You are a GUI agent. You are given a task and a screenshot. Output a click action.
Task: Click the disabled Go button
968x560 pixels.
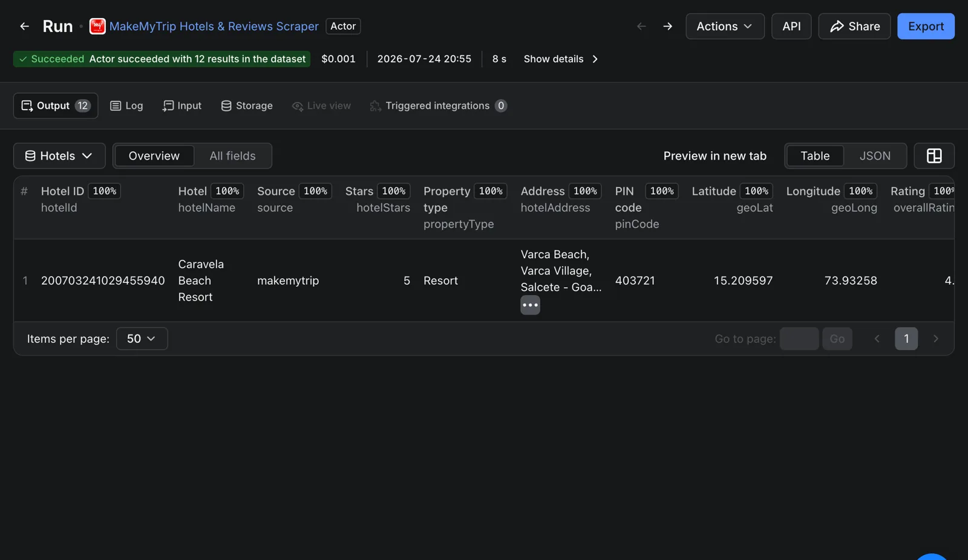tap(837, 339)
